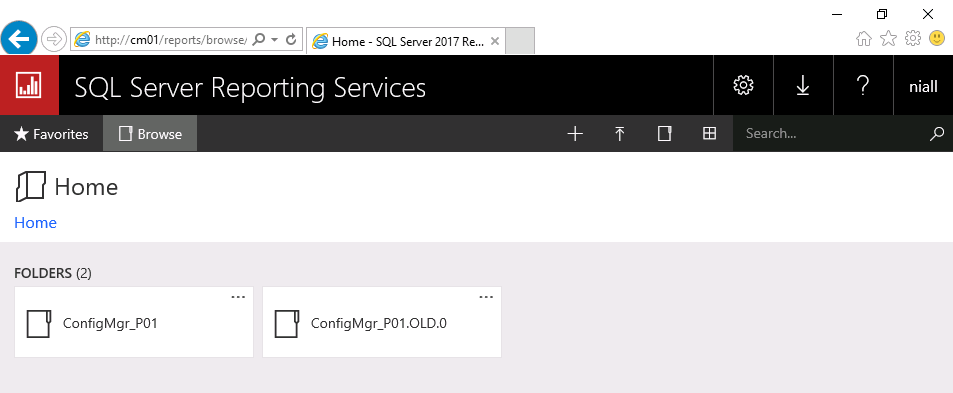
Task: Click the Manage folder icon in the toolbar
Action: tap(664, 134)
